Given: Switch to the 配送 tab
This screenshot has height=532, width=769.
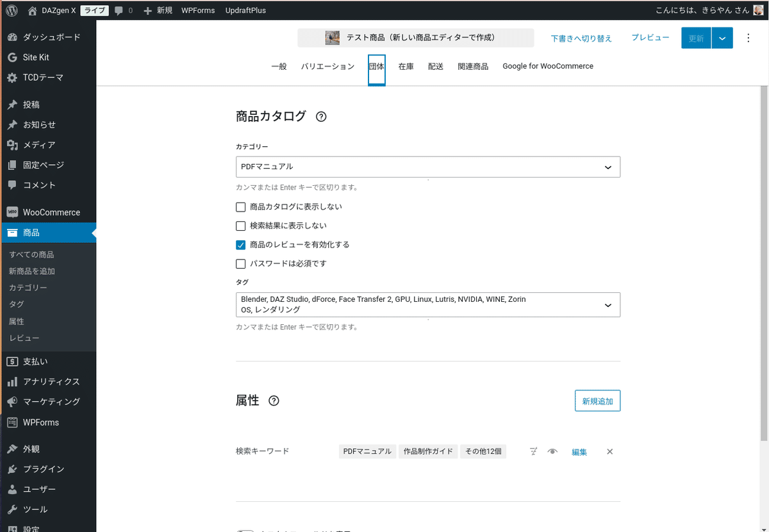Looking at the screenshot, I should (x=436, y=67).
